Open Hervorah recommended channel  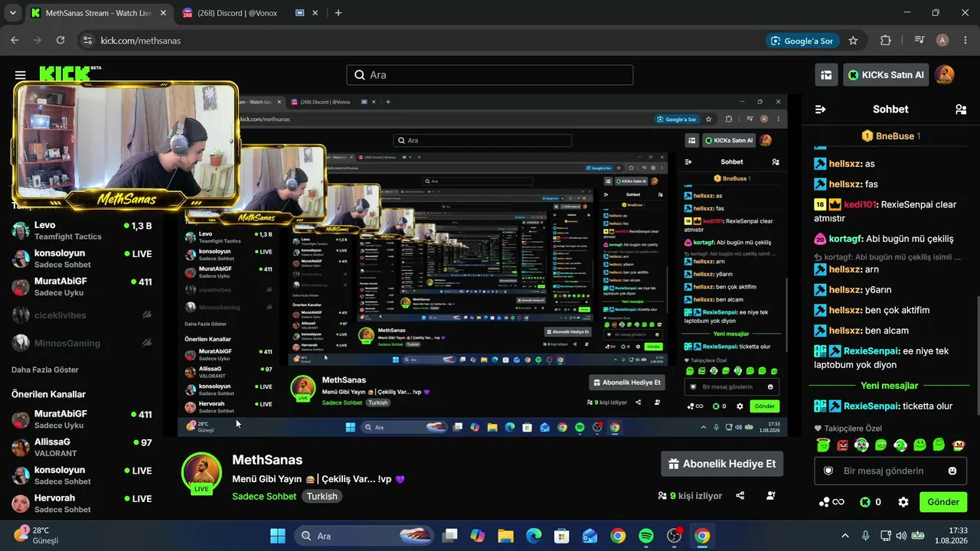click(82, 504)
